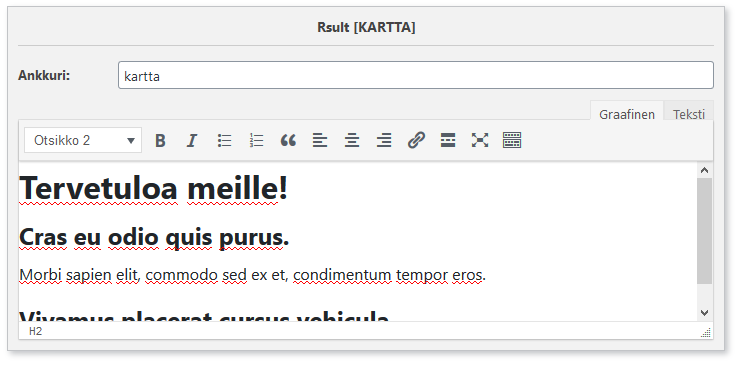The width and height of the screenshot is (740, 366).
Task: Click the H2 element path in status bar
Action: [x=35, y=332]
